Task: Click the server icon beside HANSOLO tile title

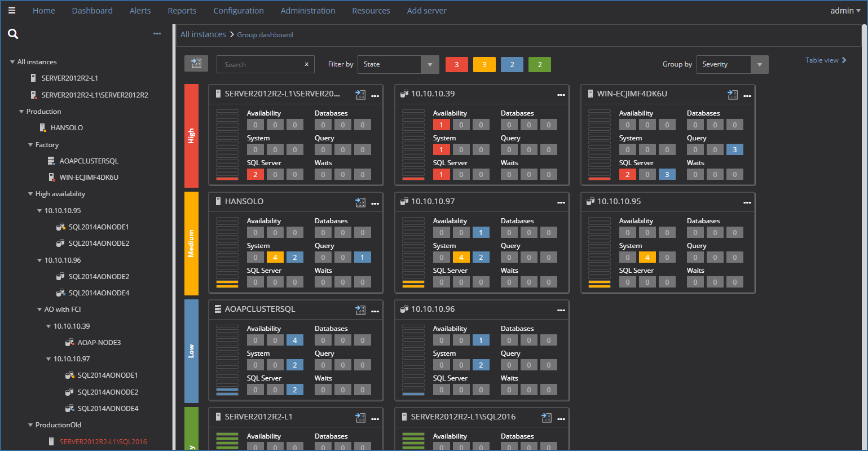Action: pyautogui.click(x=219, y=201)
